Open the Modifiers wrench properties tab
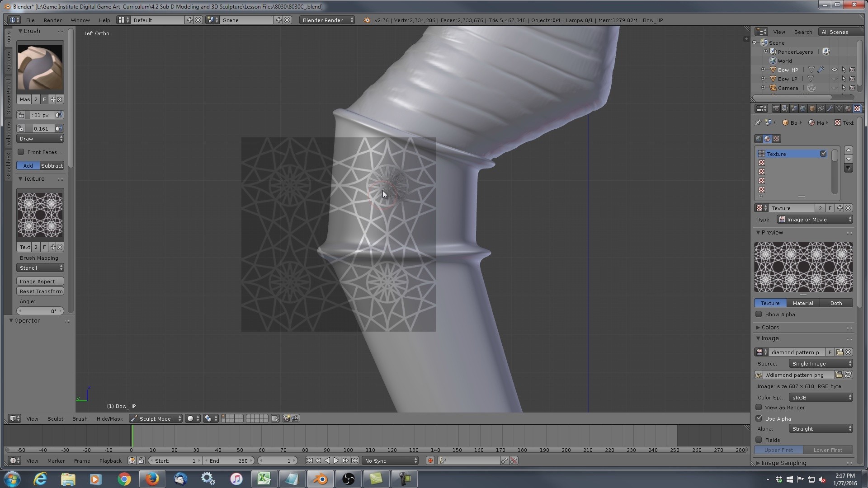 pyautogui.click(x=830, y=108)
